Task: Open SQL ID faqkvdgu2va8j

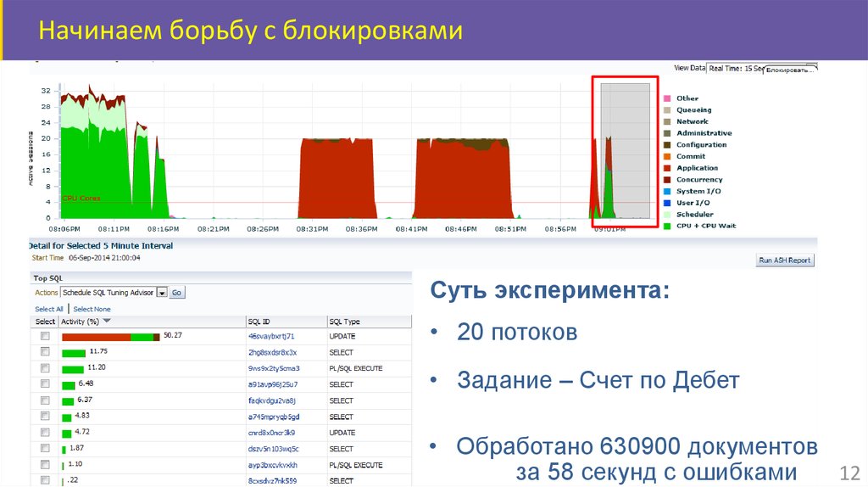Action: [x=272, y=400]
